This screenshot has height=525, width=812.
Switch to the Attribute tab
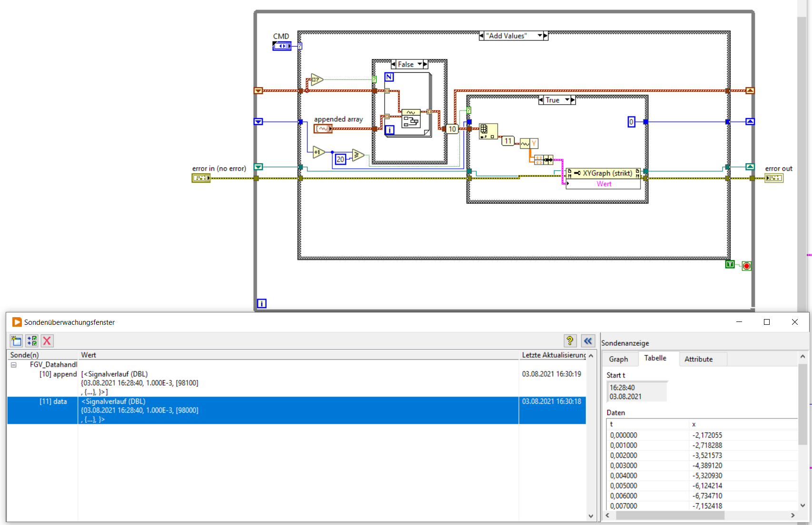coord(698,359)
